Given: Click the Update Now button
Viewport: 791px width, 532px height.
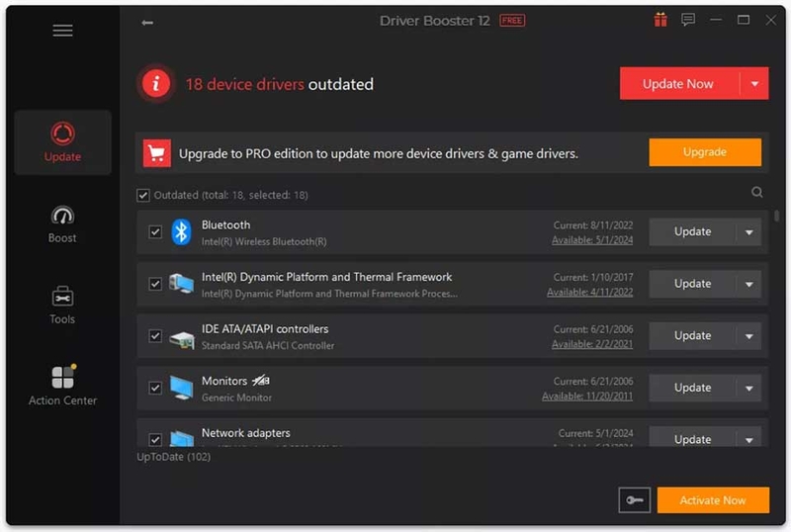Looking at the screenshot, I should [679, 84].
